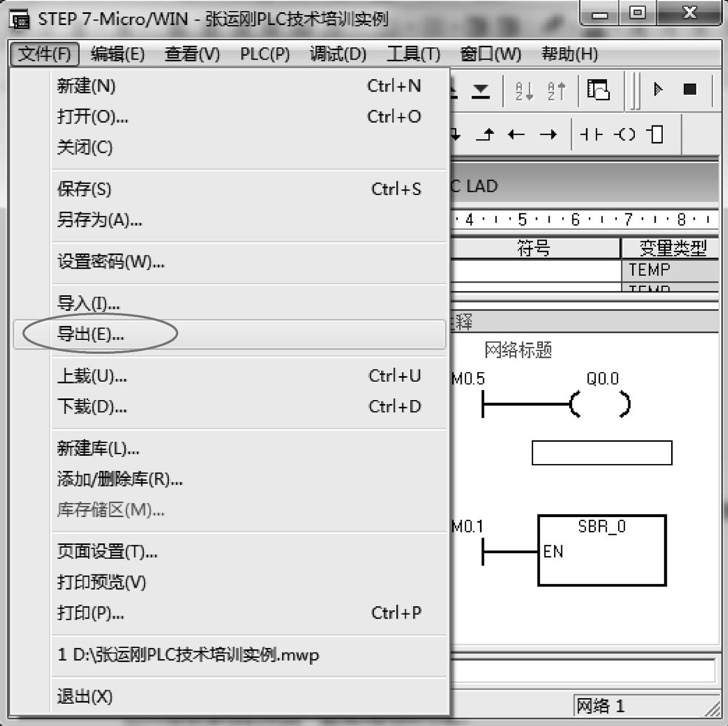Open the 查看(V) menu
Viewport: 728px width, 726px height.
click(x=192, y=54)
